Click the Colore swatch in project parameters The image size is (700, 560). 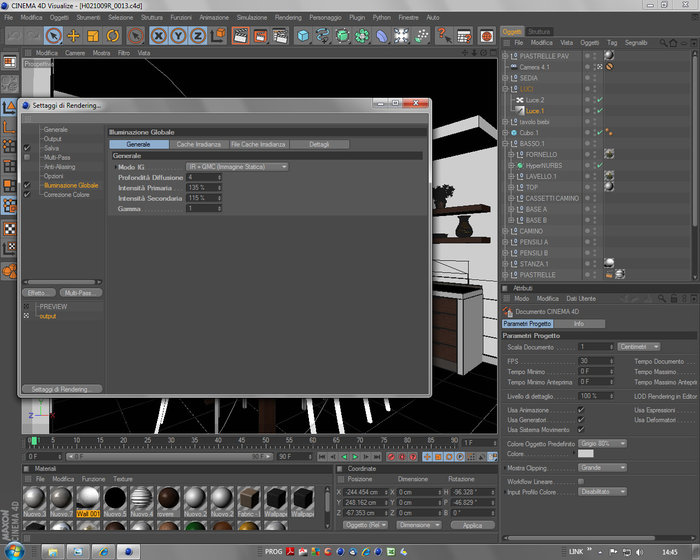(x=586, y=454)
